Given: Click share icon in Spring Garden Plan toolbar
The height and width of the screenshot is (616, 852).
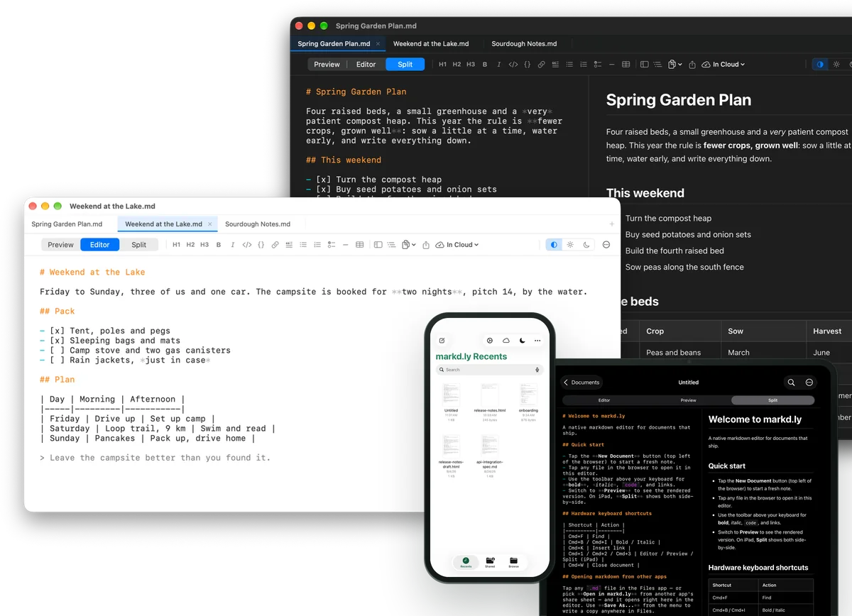Looking at the screenshot, I should pyautogui.click(x=692, y=65).
